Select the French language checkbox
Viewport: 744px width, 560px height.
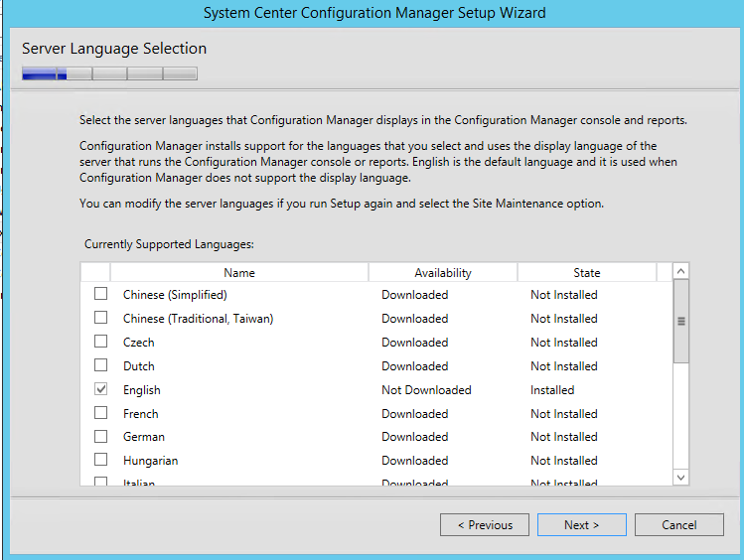click(100, 413)
